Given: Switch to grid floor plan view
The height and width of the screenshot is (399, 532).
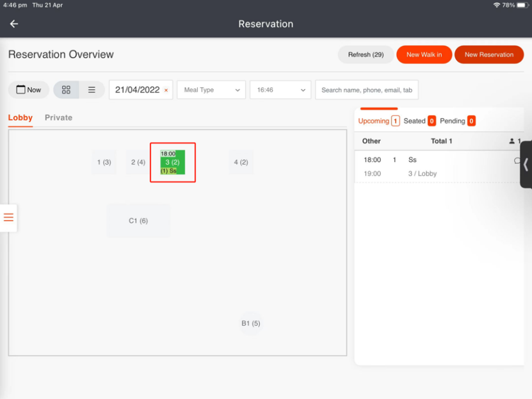Looking at the screenshot, I should tap(66, 90).
